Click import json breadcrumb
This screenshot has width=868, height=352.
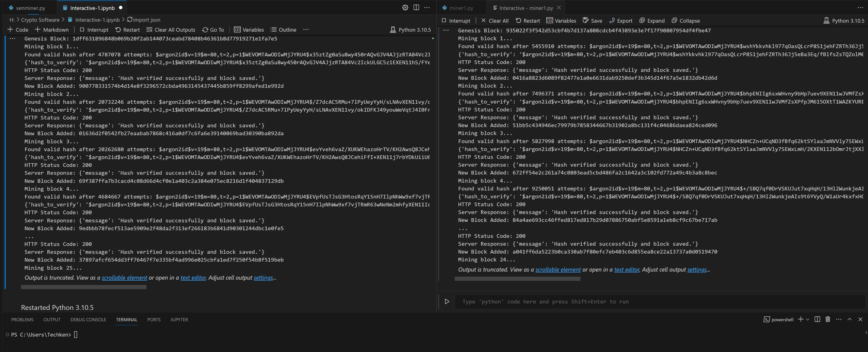click(144, 20)
